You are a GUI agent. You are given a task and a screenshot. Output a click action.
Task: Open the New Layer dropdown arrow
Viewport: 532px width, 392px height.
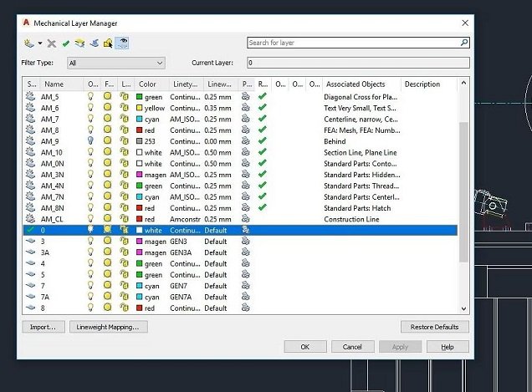click(x=40, y=43)
